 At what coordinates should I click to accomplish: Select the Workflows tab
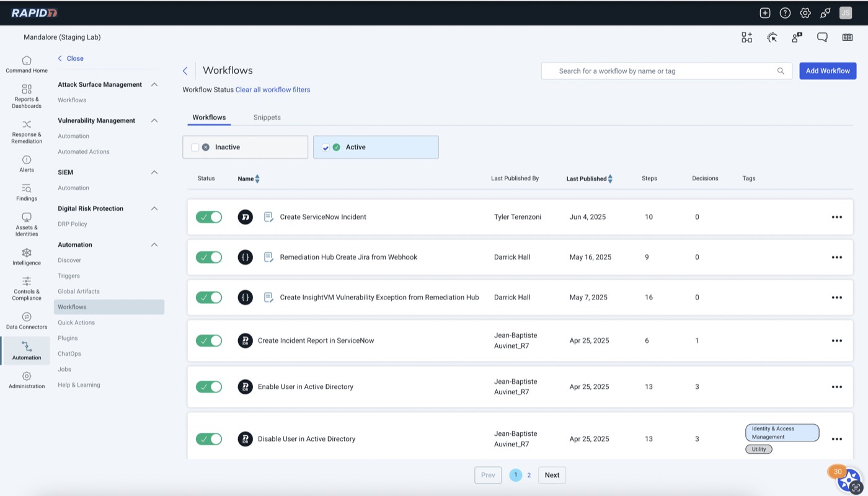pyautogui.click(x=209, y=117)
